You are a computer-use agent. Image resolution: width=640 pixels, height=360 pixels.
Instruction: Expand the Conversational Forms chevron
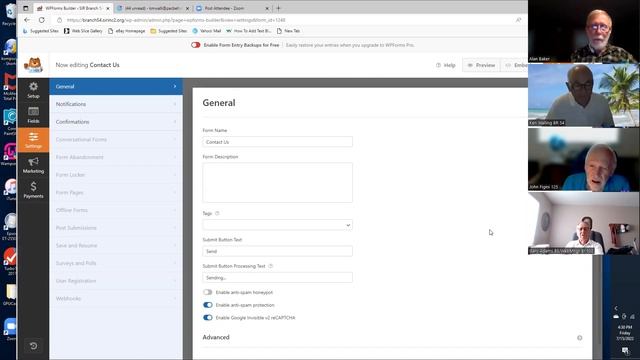(175, 140)
